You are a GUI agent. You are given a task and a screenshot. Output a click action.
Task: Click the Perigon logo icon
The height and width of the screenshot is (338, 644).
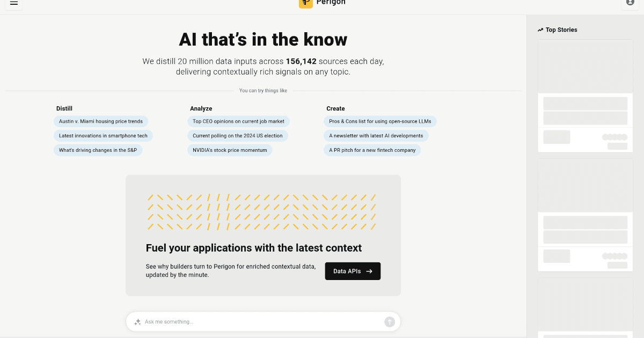(306, 3)
